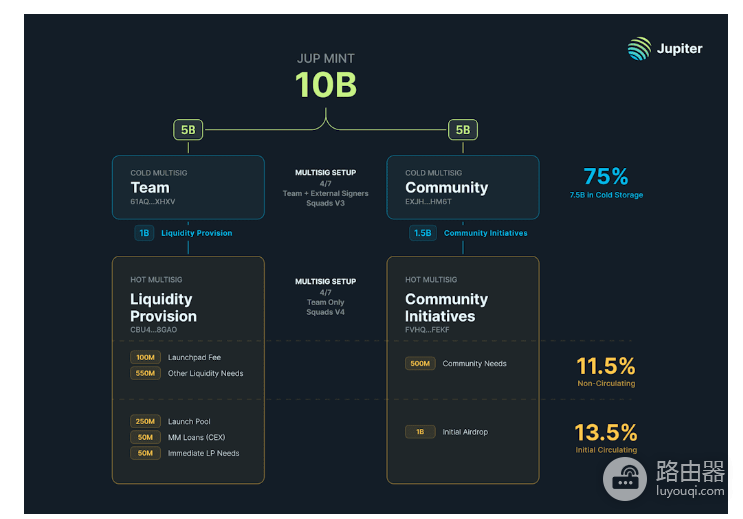The width and height of the screenshot is (743, 519).
Task: Click 'HOT MULTISIG' label above Liquidity Provision heading
Action: click(x=156, y=280)
